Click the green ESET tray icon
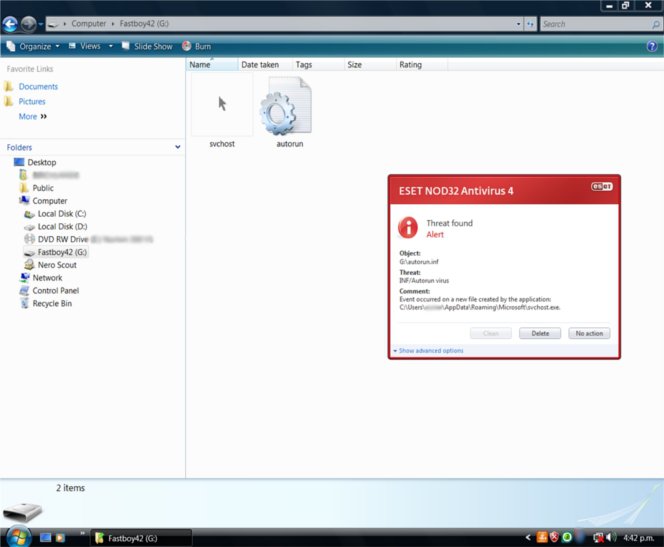Screen dimensions: 664x547 pos(567,538)
